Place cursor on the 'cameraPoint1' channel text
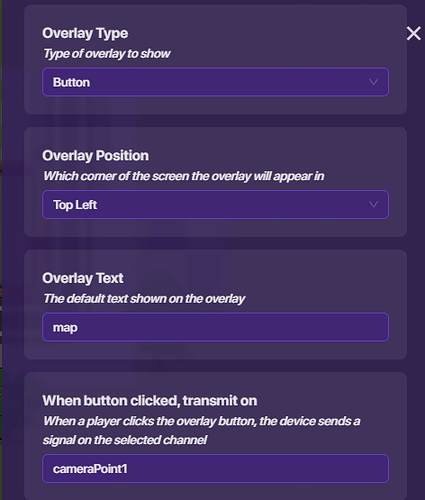425x500 pixels. coord(90,469)
